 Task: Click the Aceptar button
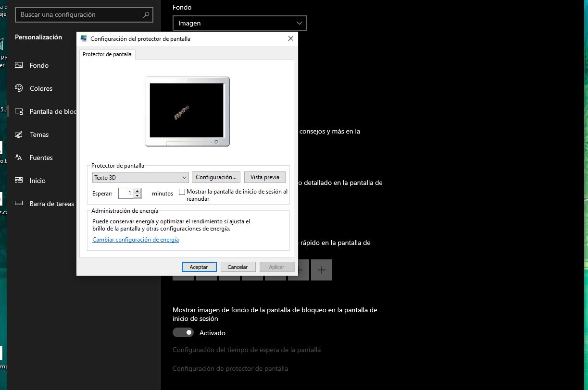199,267
